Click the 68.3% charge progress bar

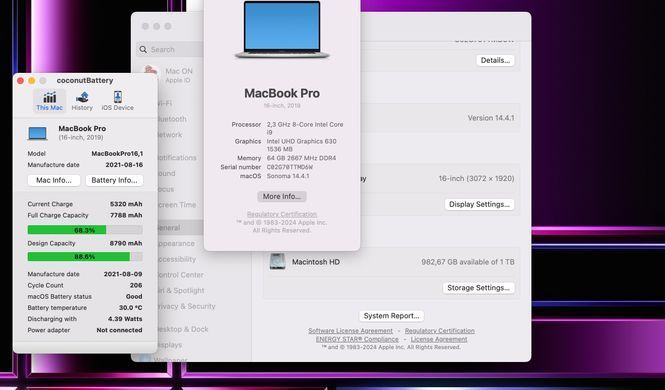[x=85, y=230]
